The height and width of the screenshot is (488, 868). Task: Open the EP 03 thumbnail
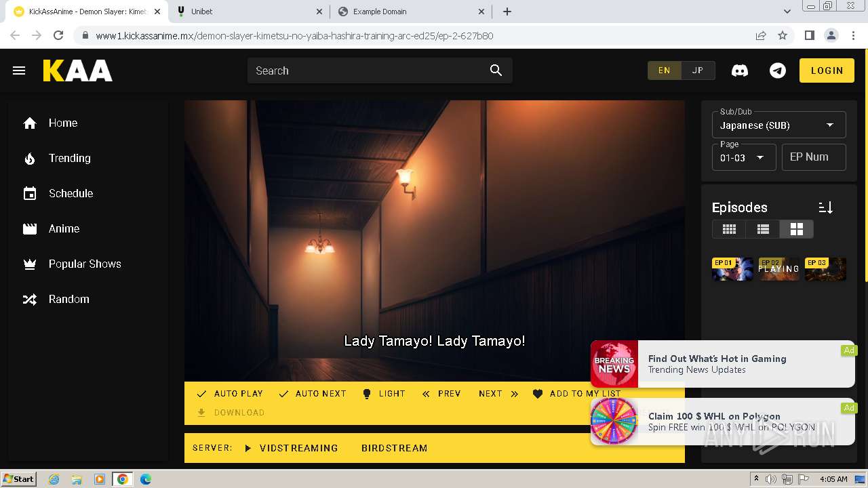[825, 269]
